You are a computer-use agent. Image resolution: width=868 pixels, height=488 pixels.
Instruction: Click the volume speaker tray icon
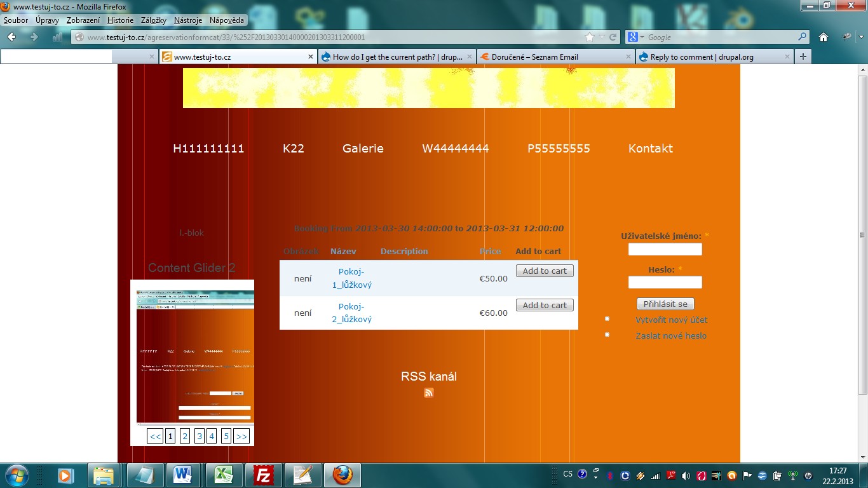click(686, 475)
